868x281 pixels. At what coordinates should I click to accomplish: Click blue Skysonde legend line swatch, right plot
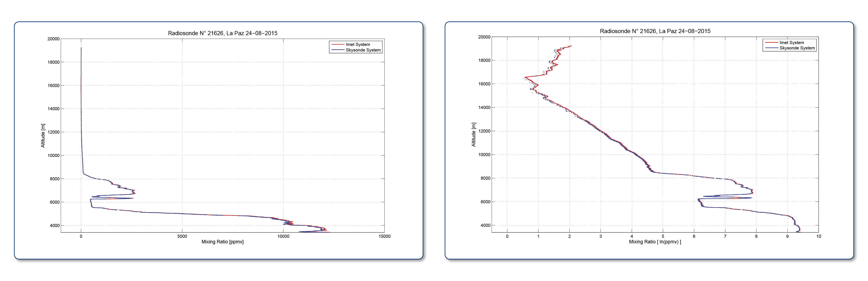(x=771, y=48)
